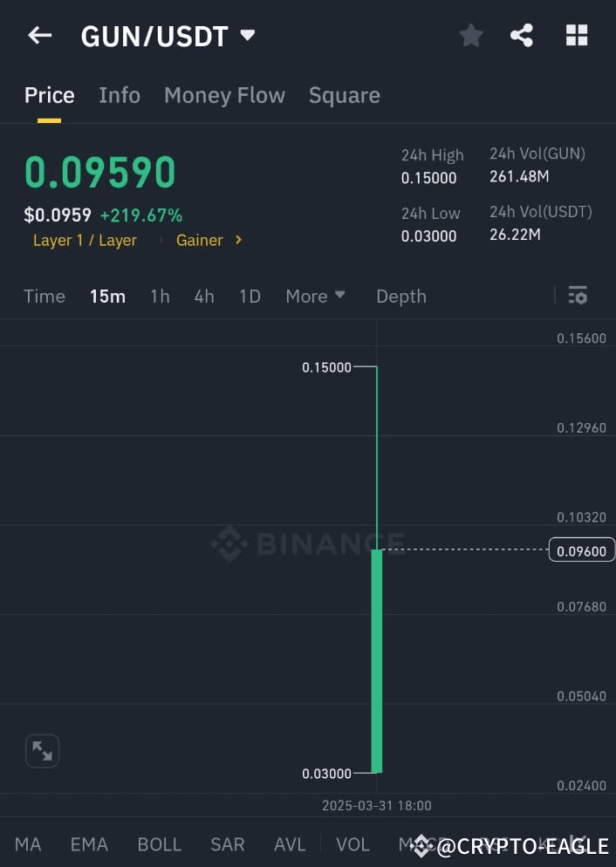This screenshot has width=616, height=867.
Task: Enable the BOLL indicator
Action: [159, 844]
